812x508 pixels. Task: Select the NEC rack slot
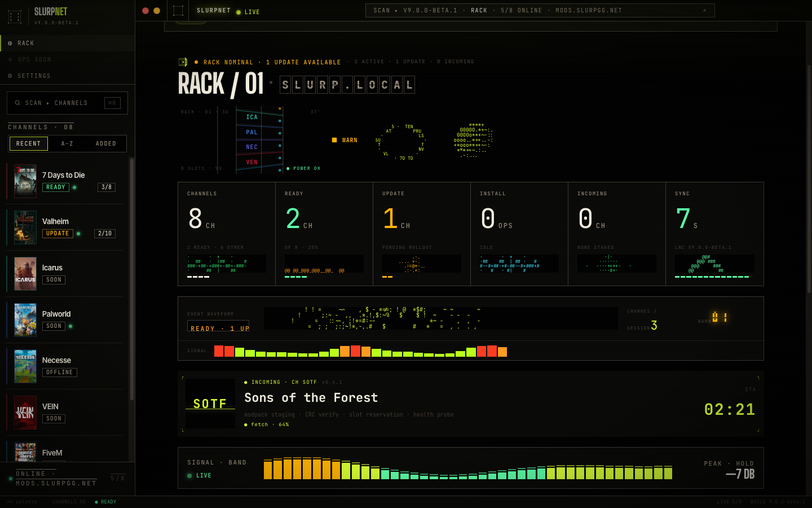click(259, 147)
